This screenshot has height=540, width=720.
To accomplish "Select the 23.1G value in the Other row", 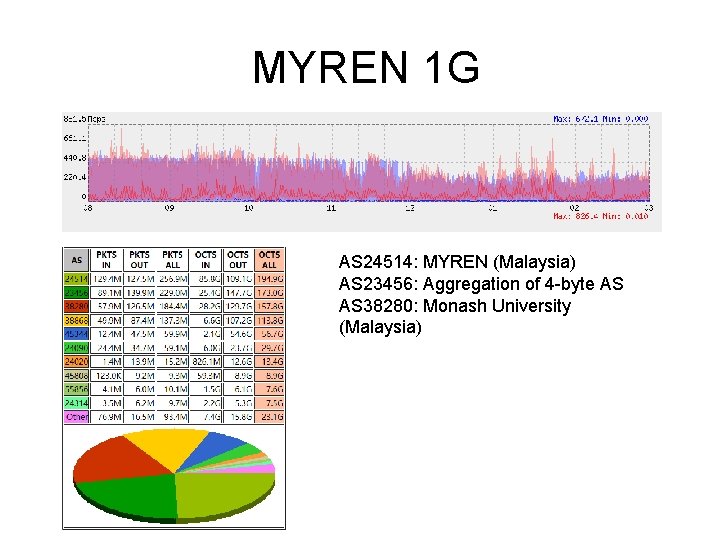I will 270,417.
